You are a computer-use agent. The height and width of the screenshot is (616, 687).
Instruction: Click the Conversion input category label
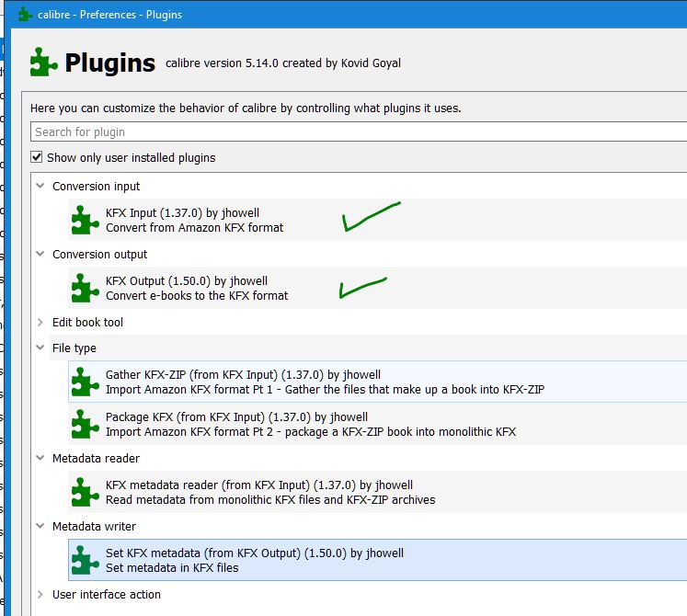96,187
